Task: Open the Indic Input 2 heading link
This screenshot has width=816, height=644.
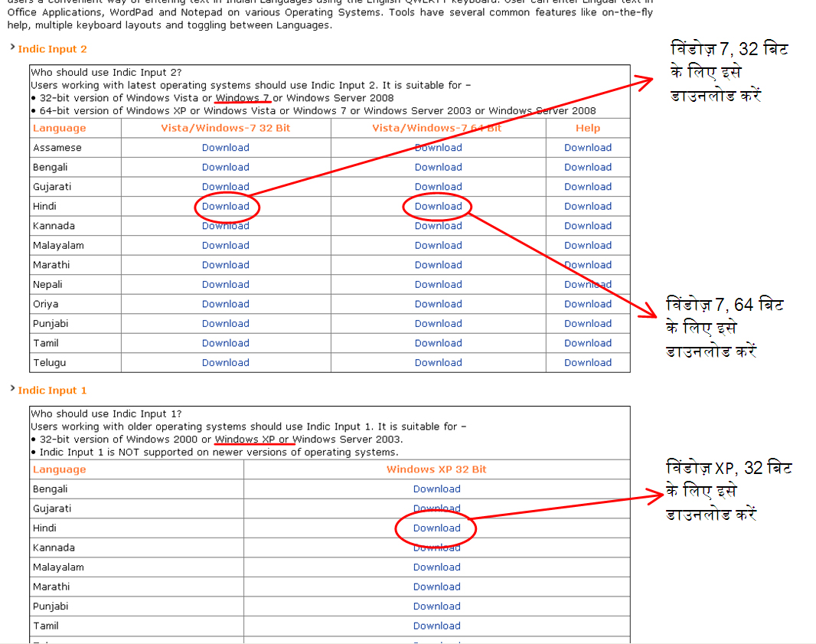Action: click(x=53, y=49)
